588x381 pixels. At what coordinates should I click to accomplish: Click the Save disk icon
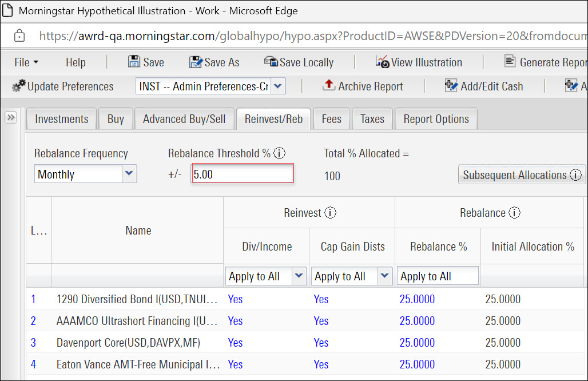[134, 62]
